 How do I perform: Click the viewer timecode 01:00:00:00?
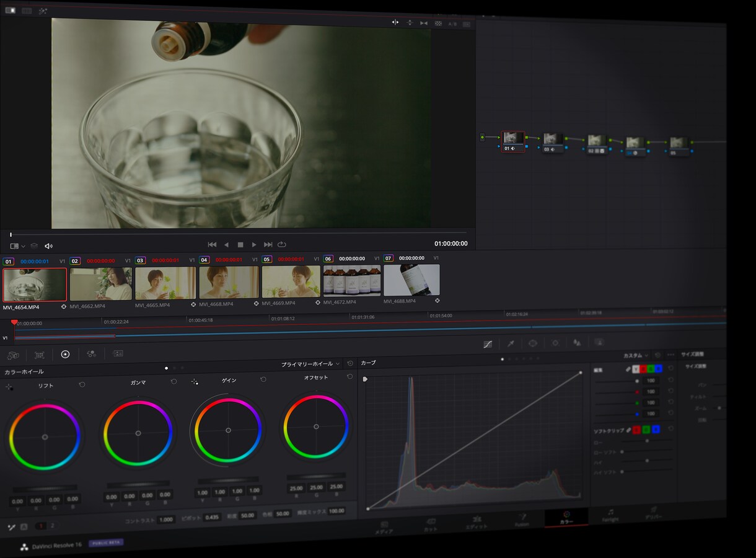(x=451, y=244)
